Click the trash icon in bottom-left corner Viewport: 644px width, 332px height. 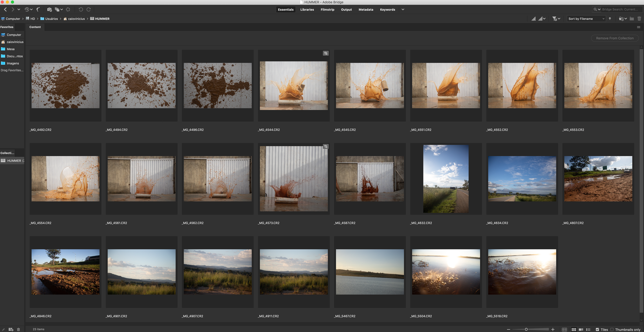[x=18, y=329]
